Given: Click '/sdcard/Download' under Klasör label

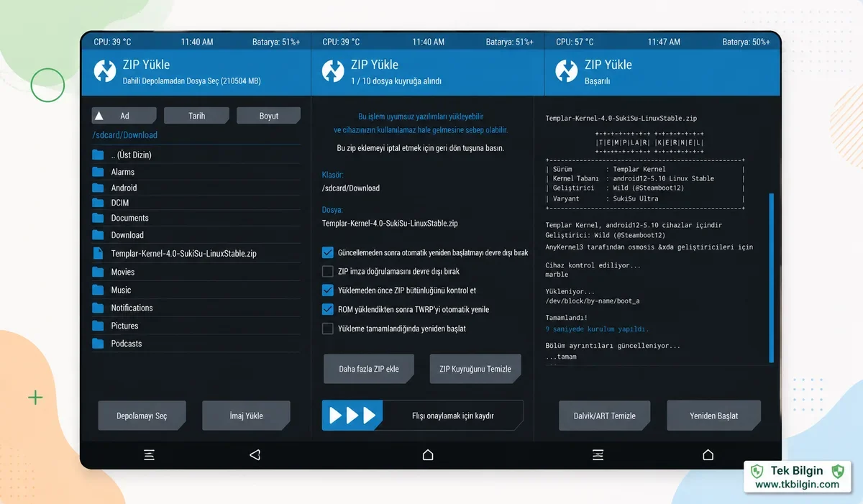Looking at the screenshot, I should click(x=351, y=188).
